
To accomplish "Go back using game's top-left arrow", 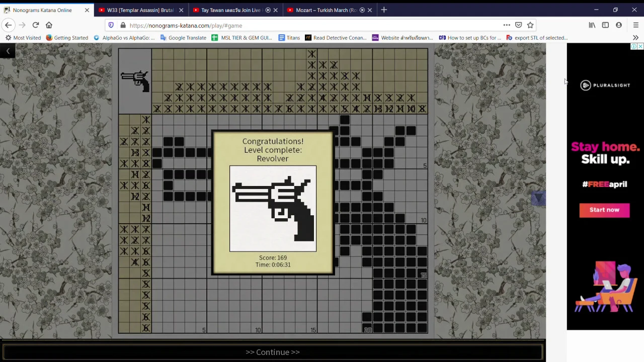I will click(8, 51).
